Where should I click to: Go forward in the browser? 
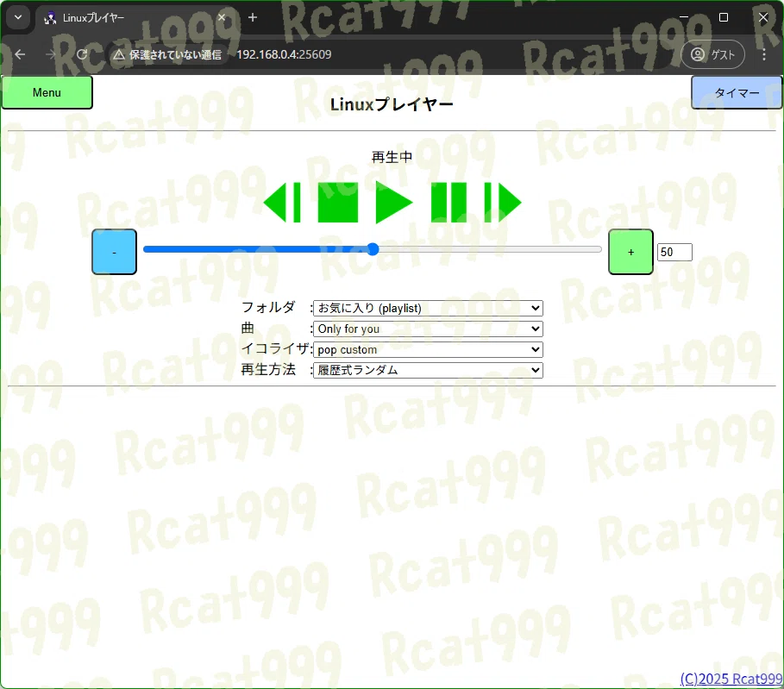[51, 54]
